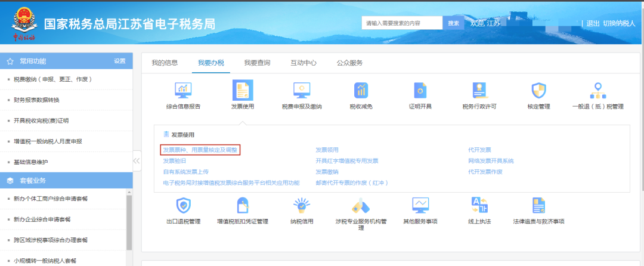
Task: Open the 核定管理 shield icon
Action: 538,90
